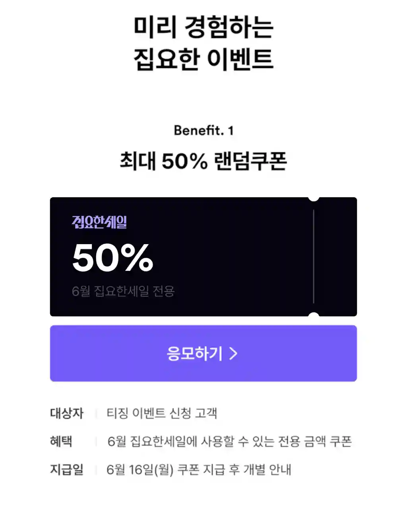Select the 50% discount text on coupon

click(x=112, y=258)
